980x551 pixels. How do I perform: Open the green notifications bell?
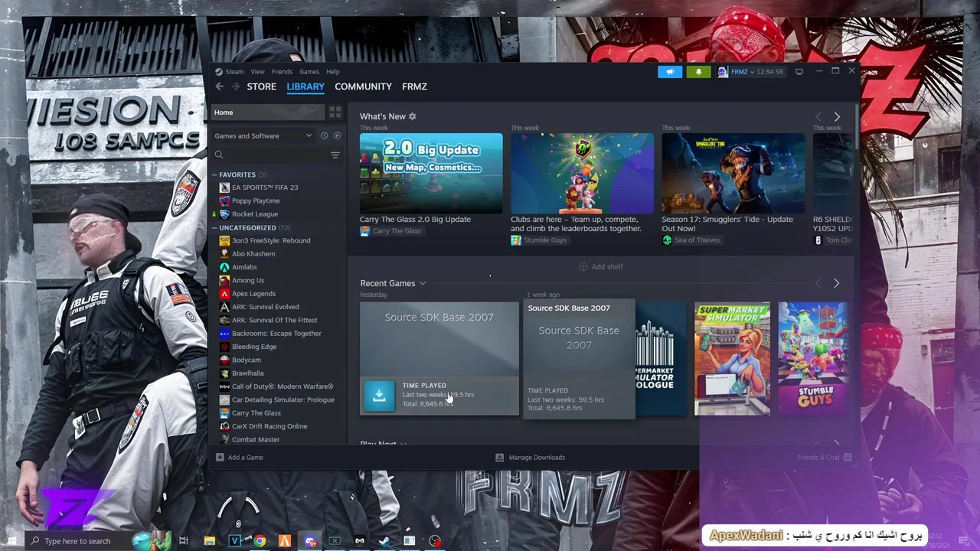[x=698, y=72]
